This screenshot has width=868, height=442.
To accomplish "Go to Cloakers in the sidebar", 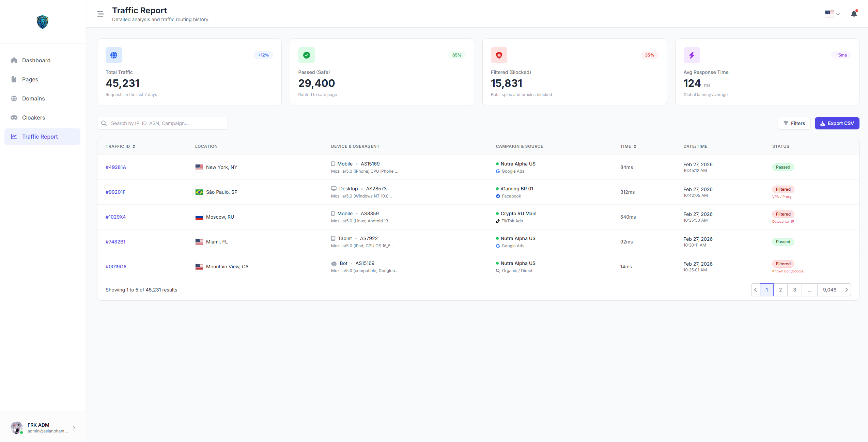I will point(33,117).
